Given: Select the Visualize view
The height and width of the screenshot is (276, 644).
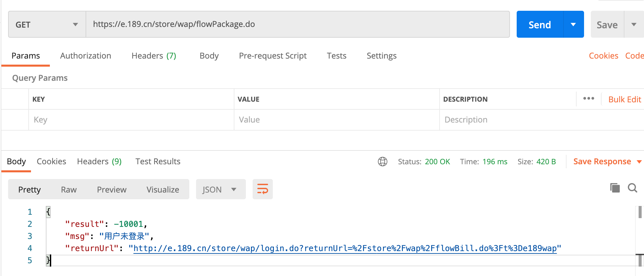Looking at the screenshot, I should [163, 189].
